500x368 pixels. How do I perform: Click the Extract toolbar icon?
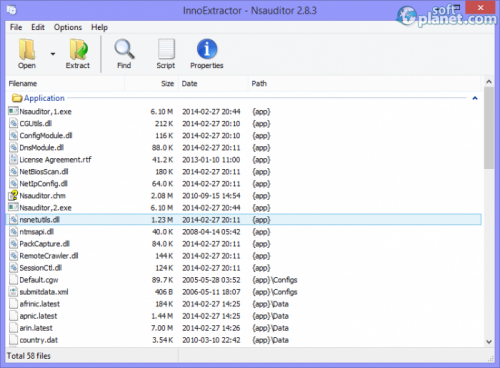click(x=78, y=49)
